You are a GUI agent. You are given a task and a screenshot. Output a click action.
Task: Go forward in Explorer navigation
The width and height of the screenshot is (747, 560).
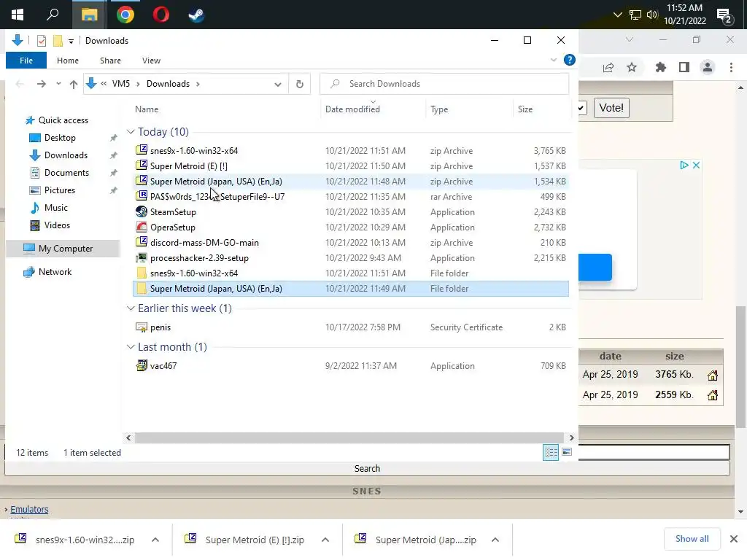tap(42, 84)
